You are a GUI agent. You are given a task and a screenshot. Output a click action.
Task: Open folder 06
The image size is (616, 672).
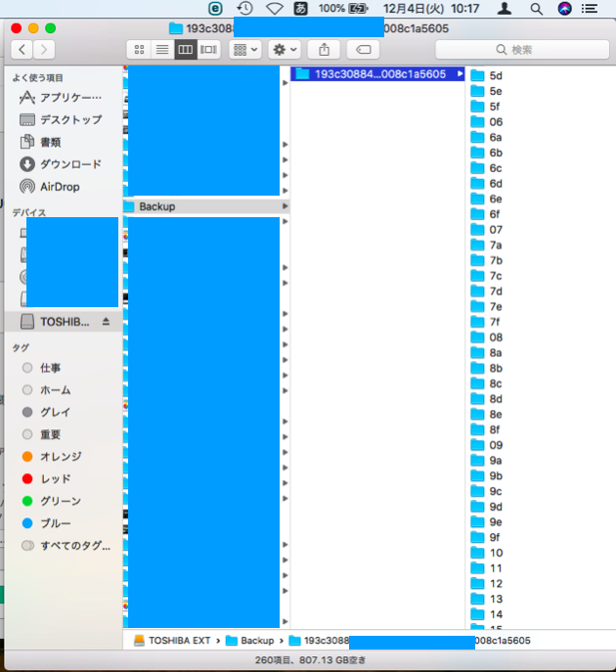pyautogui.click(x=487, y=122)
